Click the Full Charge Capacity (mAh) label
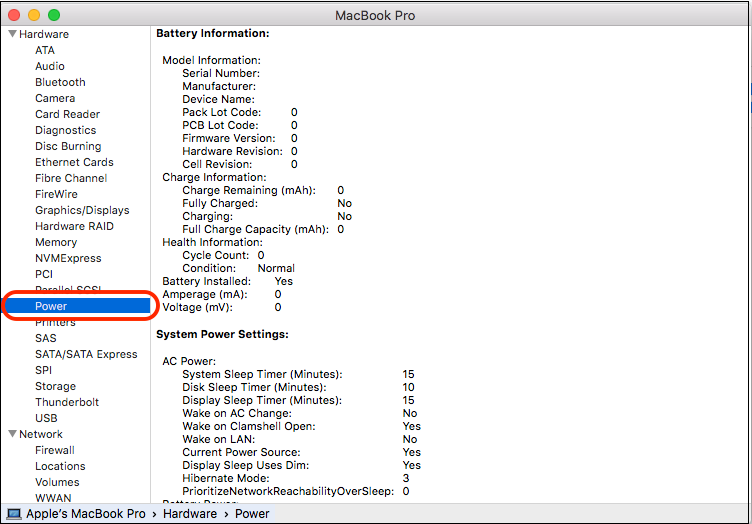 (x=255, y=229)
